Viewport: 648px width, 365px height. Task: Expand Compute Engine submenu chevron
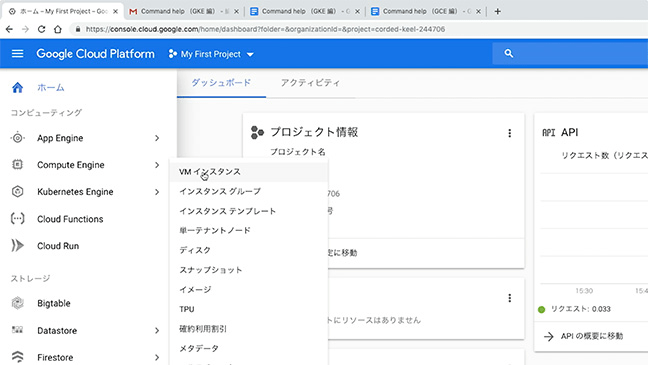157,165
